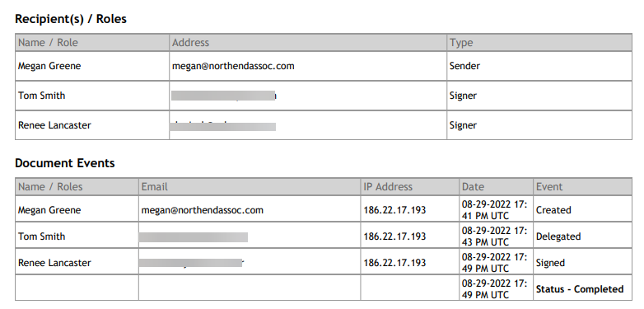Click the Signer type for Renee Lancaster
This screenshot has height=309, width=644.
(463, 125)
